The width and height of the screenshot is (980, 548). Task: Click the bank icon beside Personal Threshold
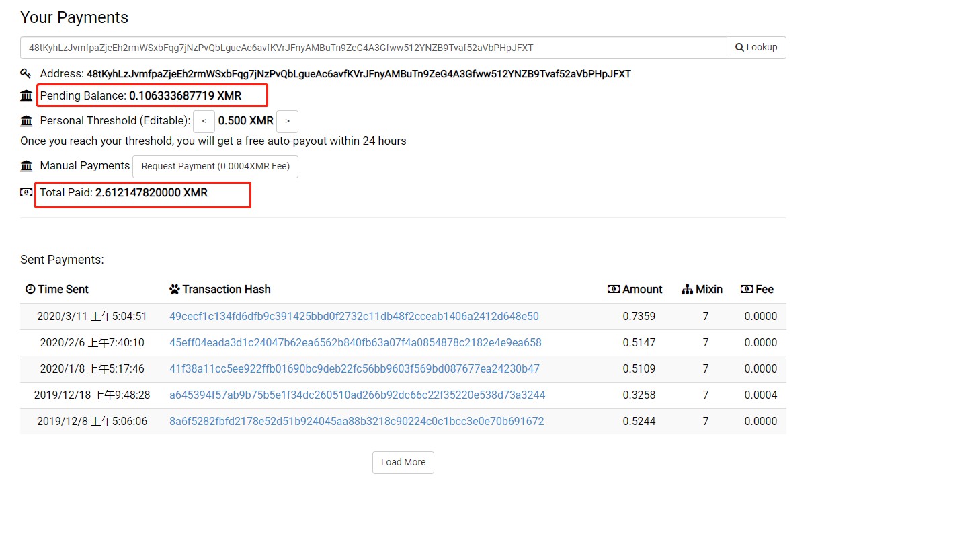coord(26,121)
